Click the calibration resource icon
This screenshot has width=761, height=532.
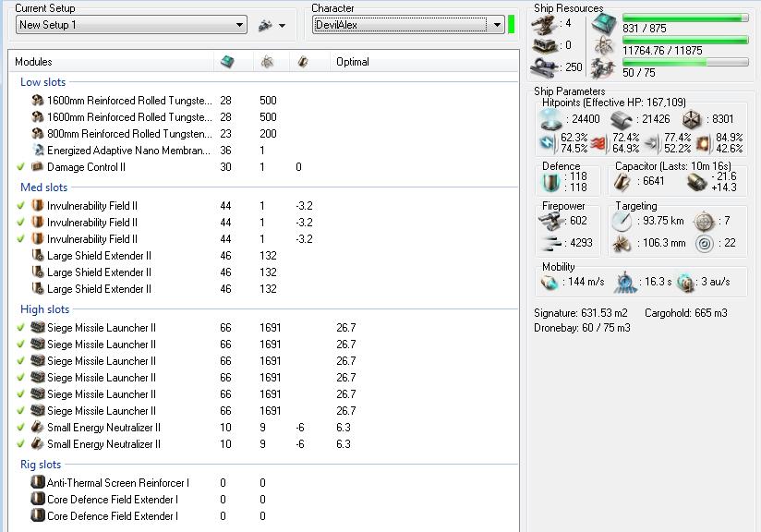click(x=544, y=67)
